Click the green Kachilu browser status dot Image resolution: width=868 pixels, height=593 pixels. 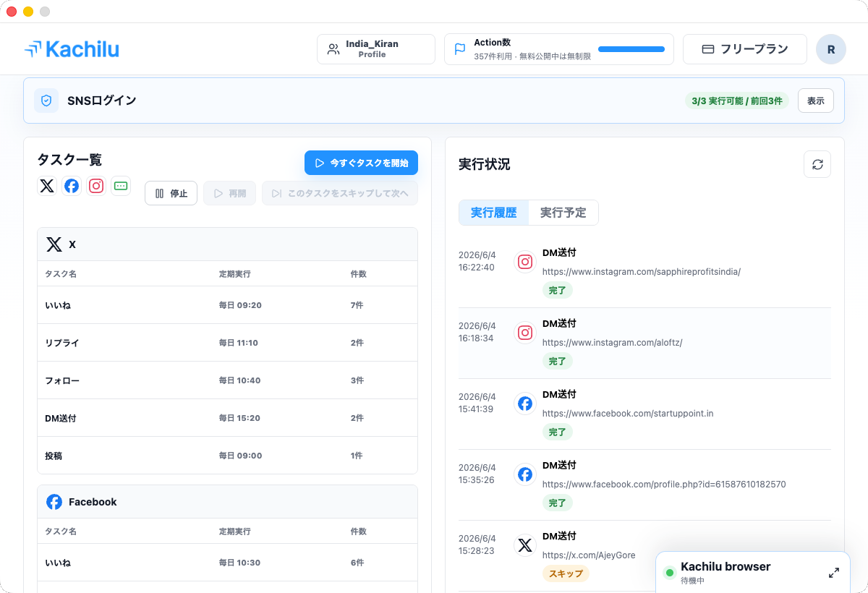[x=669, y=573]
